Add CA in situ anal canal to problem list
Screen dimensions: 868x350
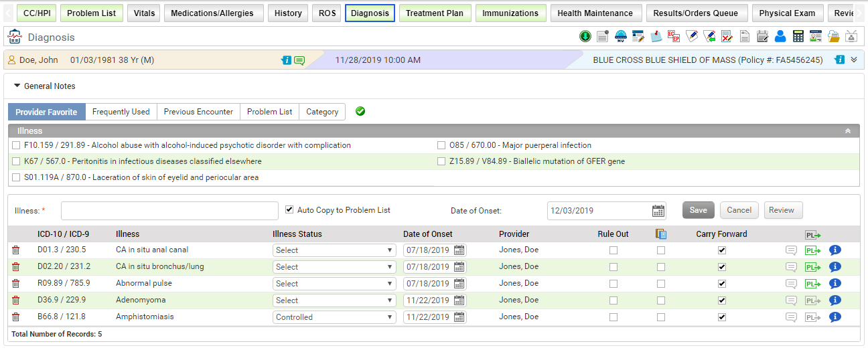pyautogui.click(x=812, y=250)
